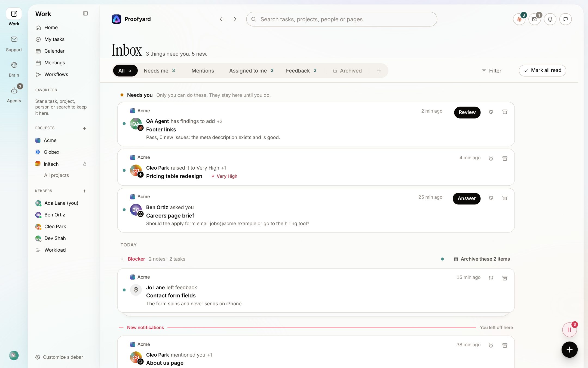This screenshot has width=588, height=368.
Task: Select member Ada Lane (you)
Action: pos(62,203)
